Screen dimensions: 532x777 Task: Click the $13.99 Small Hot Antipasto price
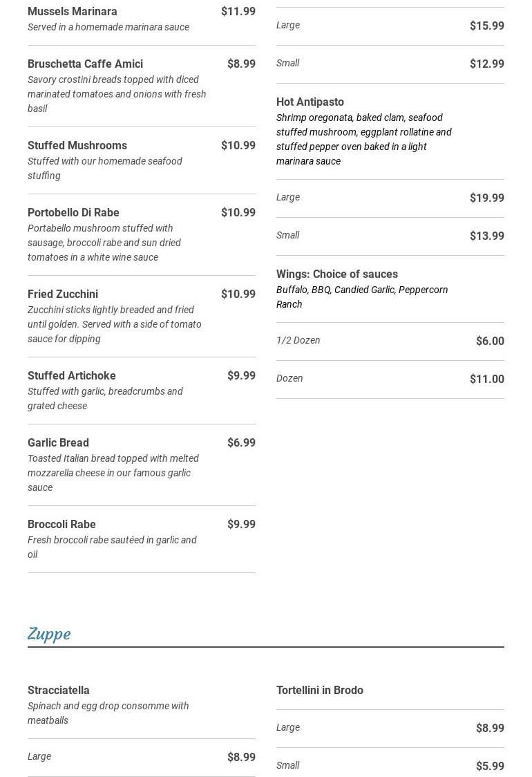[x=487, y=236]
